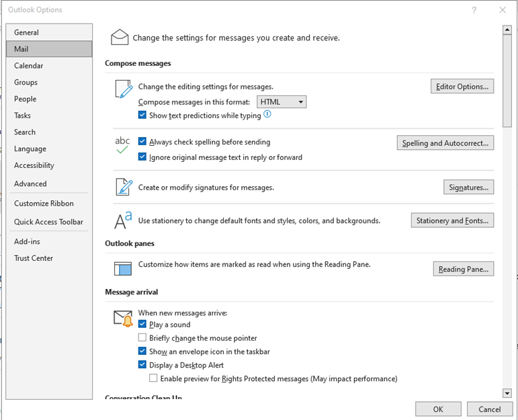Click the scrollbar down arrow
The image size is (518, 420).
507,393
